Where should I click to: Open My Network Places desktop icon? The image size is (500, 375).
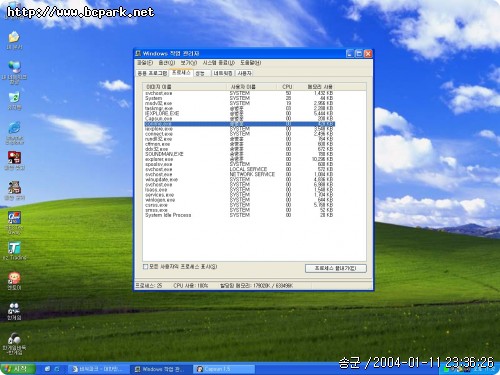[x=14, y=72]
